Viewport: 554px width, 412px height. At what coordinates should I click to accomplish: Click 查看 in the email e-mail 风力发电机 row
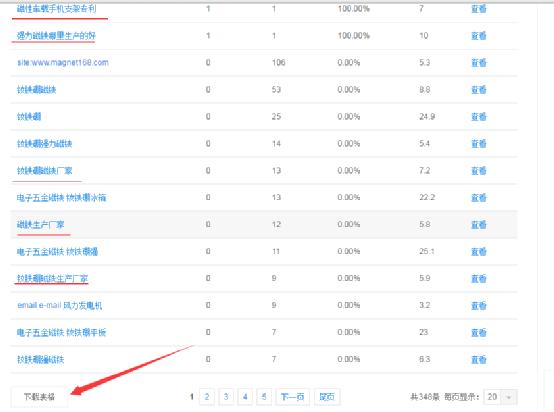(x=479, y=305)
